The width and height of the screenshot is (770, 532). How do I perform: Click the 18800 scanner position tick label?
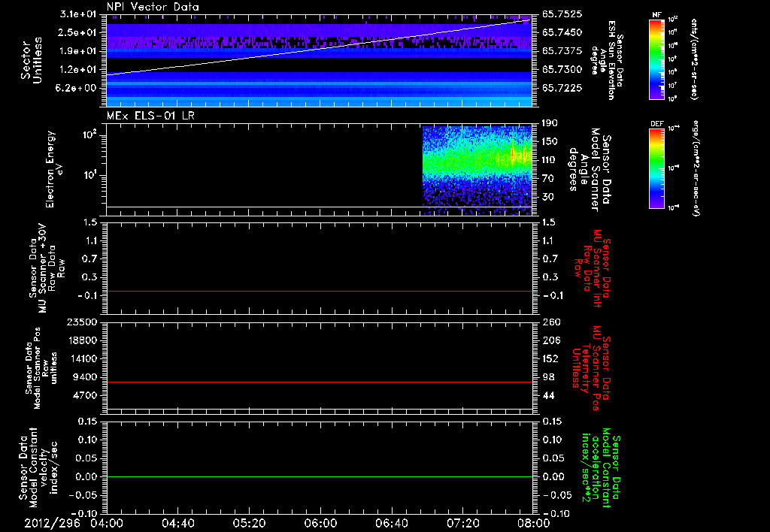click(x=82, y=340)
